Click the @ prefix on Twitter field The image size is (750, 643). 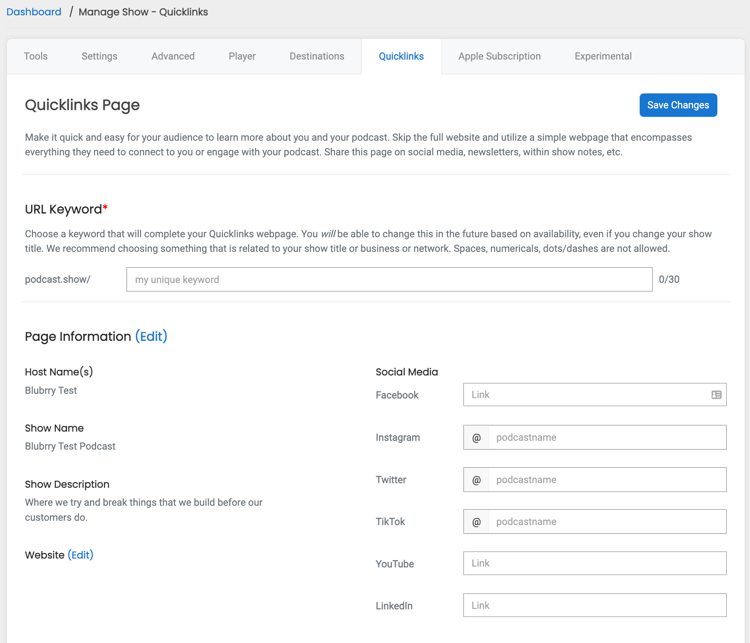476,479
